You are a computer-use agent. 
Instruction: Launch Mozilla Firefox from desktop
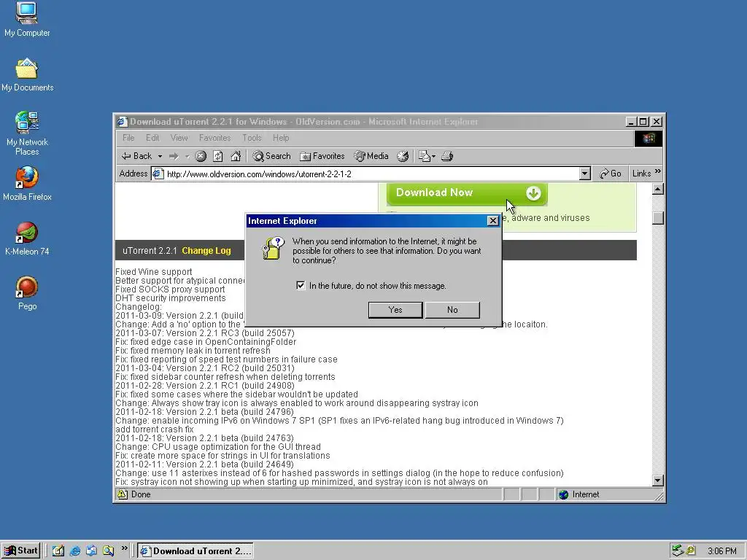[27, 183]
